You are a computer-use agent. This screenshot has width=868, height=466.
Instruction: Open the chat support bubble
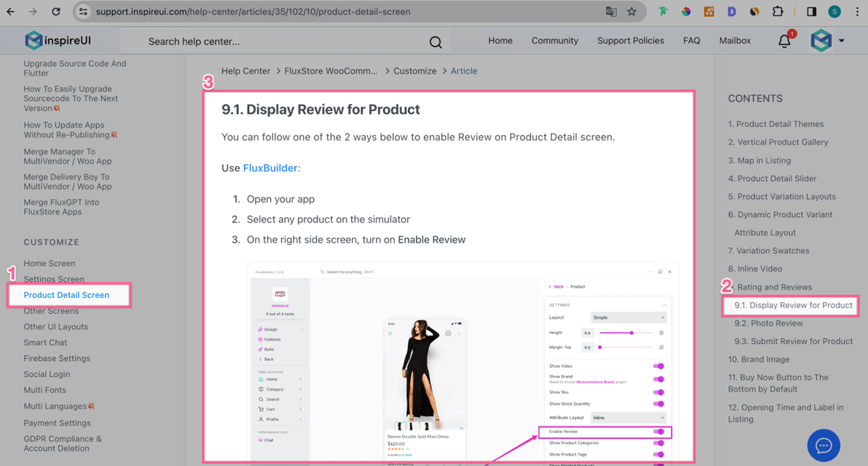point(824,446)
